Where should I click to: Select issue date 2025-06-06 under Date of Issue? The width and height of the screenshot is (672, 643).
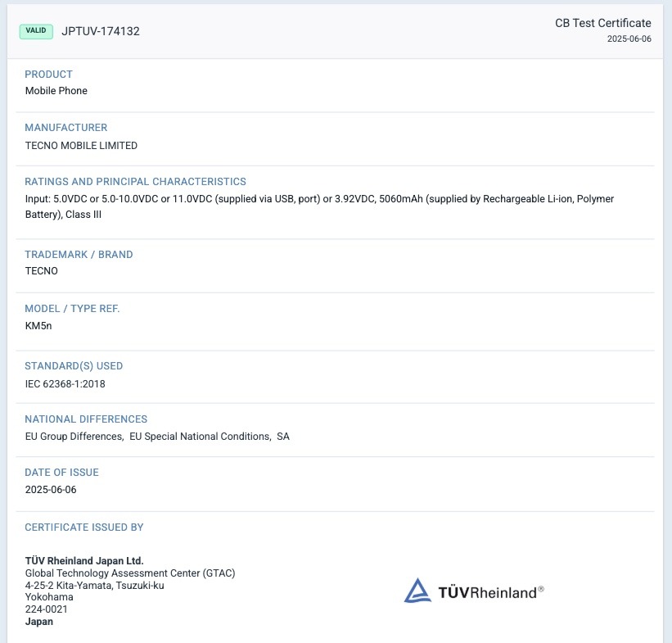pyautogui.click(x=51, y=490)
